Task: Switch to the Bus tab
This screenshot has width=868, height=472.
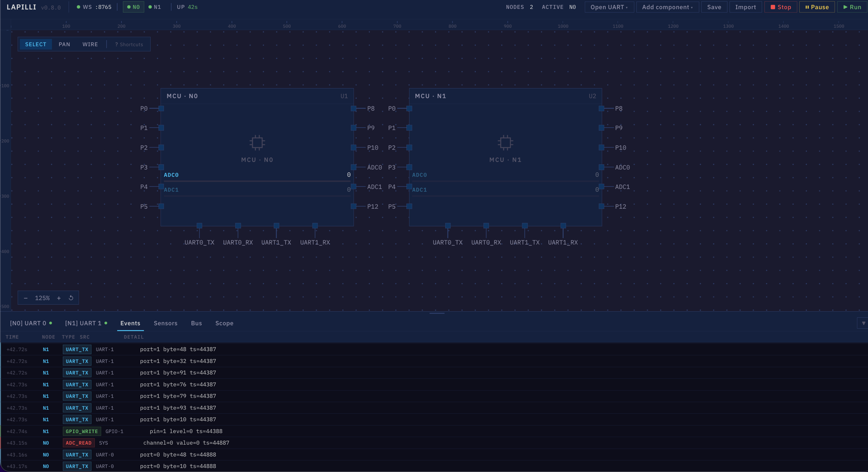Action: click(196, 323)
